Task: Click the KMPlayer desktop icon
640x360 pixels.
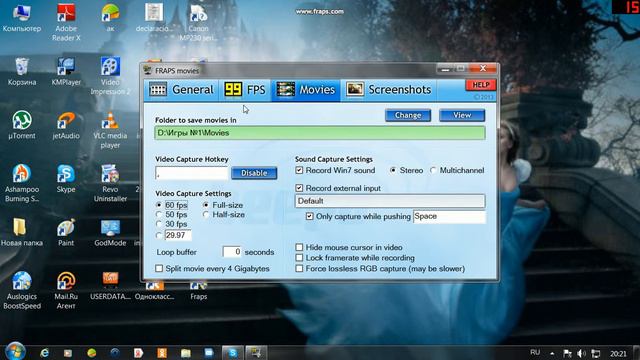Action: tap(66, 71)
